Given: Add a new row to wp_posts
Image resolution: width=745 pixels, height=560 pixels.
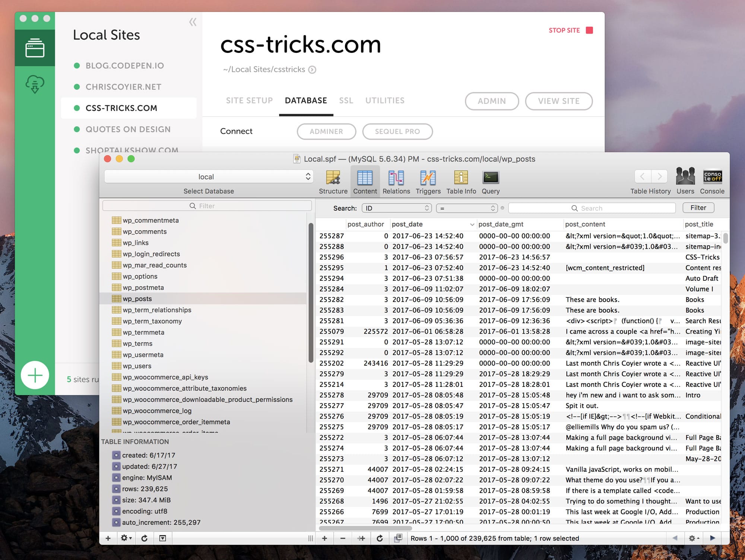Looking at the screenshot, I should (x=324, y=538).
